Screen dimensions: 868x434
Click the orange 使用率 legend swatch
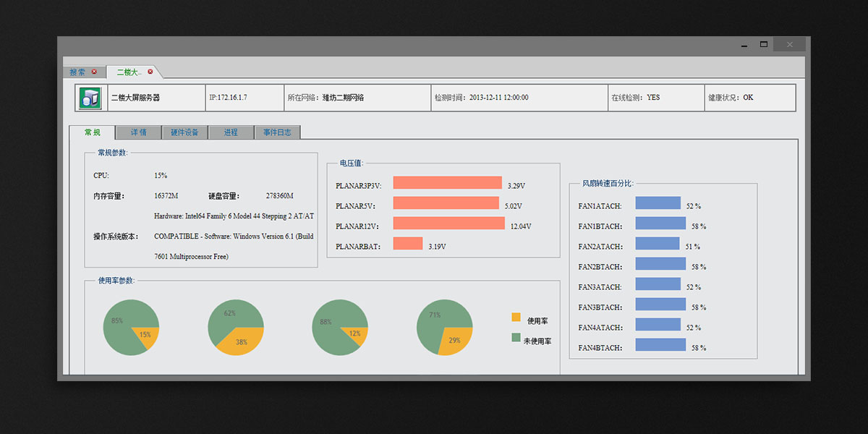tap(516, 317)
